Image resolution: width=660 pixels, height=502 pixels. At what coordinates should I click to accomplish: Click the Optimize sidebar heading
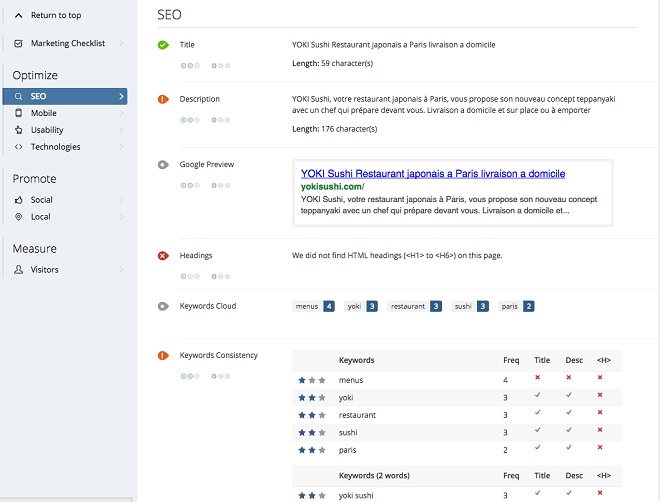click(35, 75)
